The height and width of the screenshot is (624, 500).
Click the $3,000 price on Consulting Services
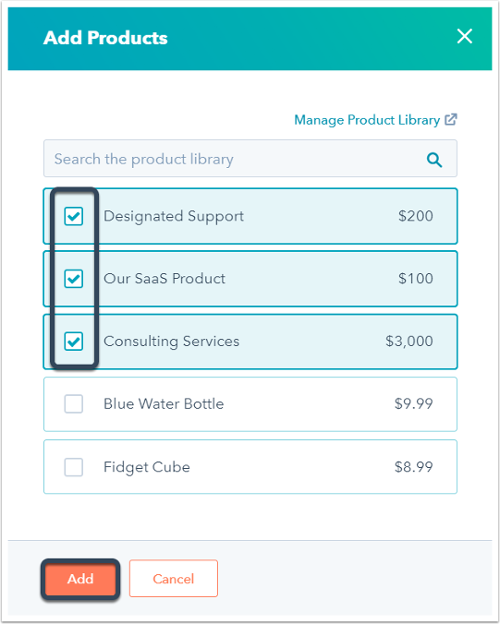(409, 341)
